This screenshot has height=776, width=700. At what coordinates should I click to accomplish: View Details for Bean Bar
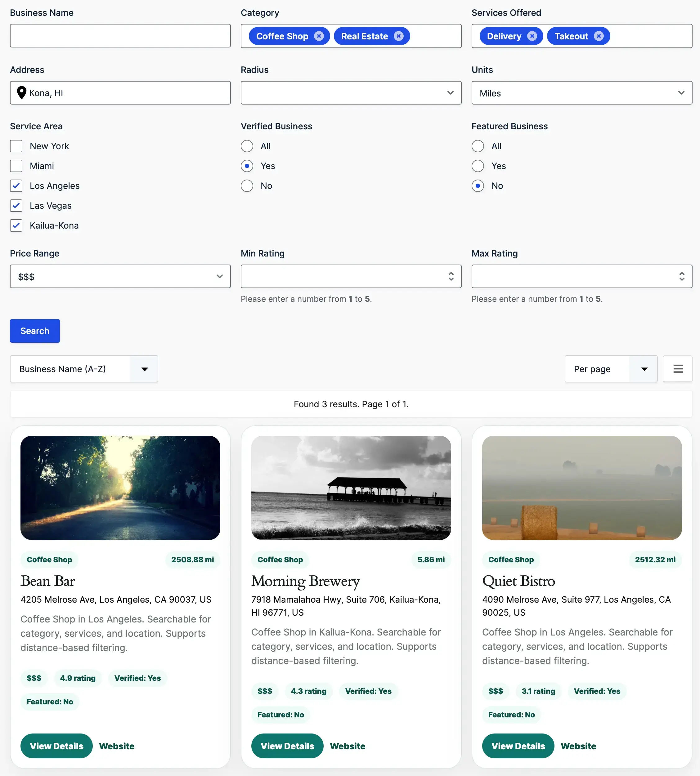click(56, 746)
